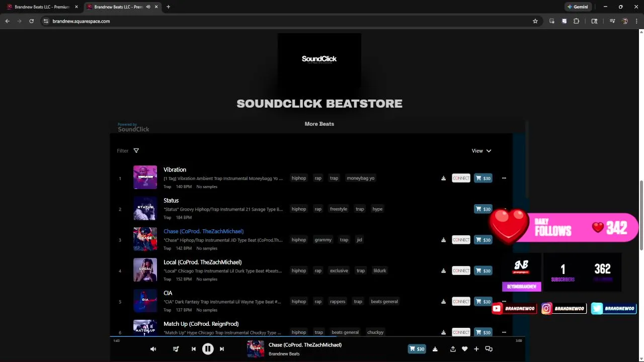Screen dimensions: 644x362
Task: Go back in the browser
Action: pos(8,21)
